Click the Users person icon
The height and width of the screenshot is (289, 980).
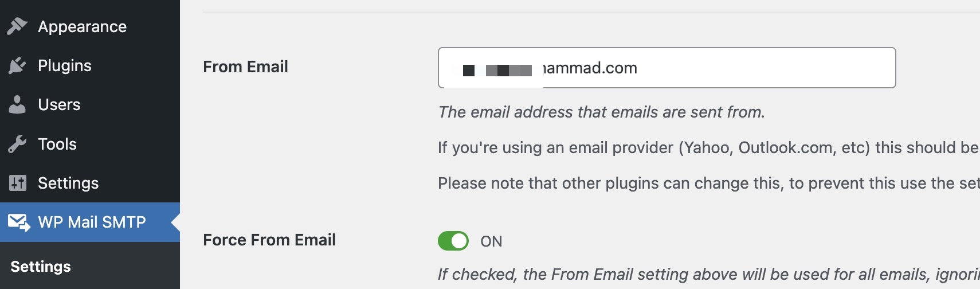(17, 104)
